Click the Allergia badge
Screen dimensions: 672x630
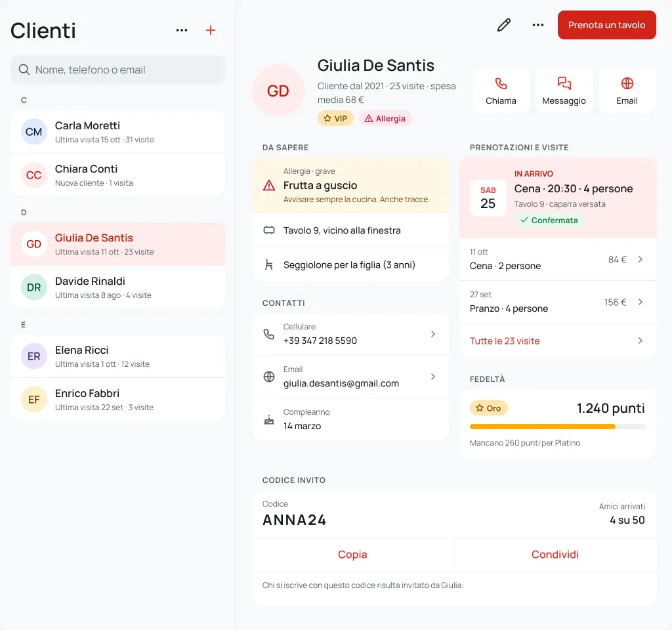point(385,118)
